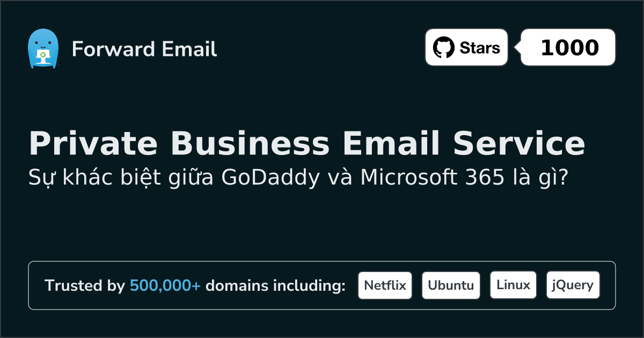Click the green icon on mascot's laptop

pyautogui.click(x=42, y=55)
